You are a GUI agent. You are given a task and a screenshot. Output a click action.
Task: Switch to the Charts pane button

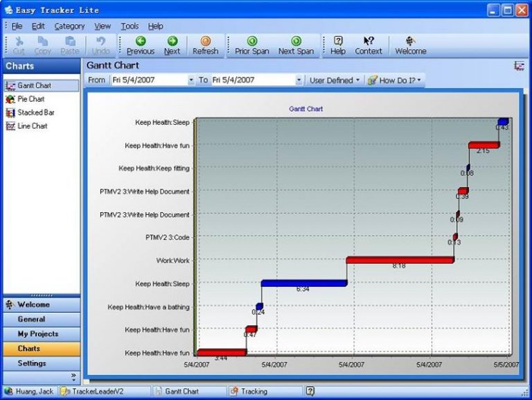(42, 349)
